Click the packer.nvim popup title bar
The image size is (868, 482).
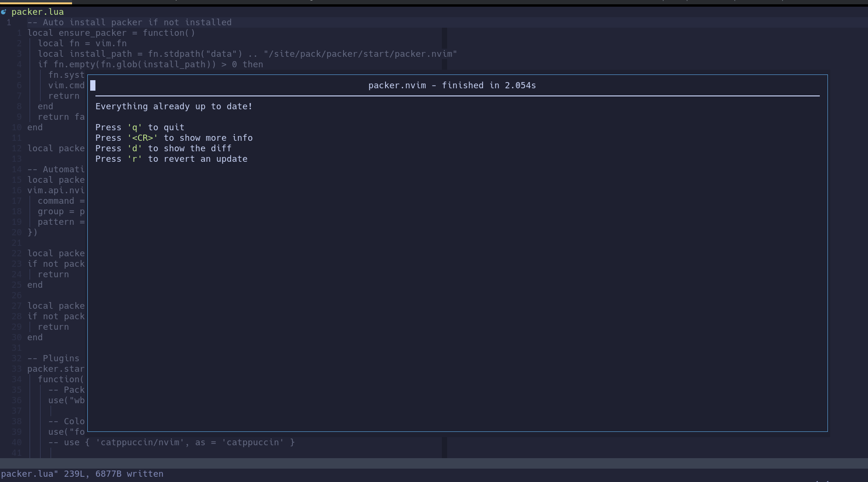coord(452,85)
